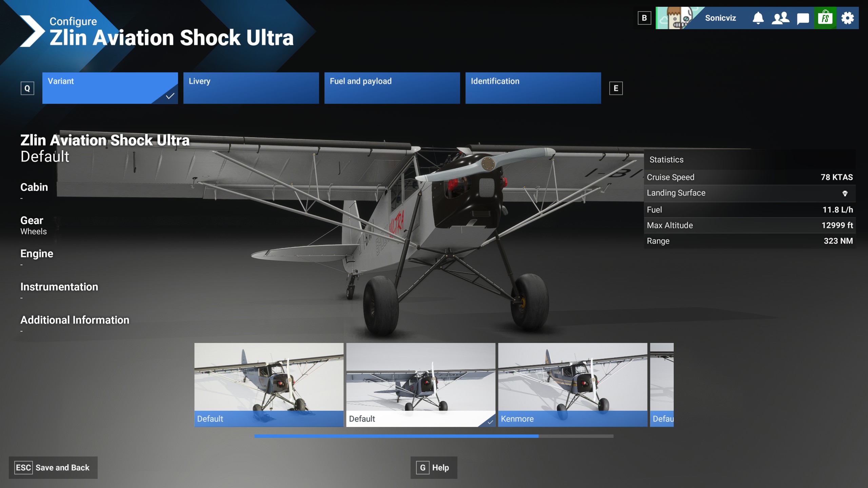This screenshot has height=488, width=868.
Task: Click the G key icon
Action: (422, 468)
